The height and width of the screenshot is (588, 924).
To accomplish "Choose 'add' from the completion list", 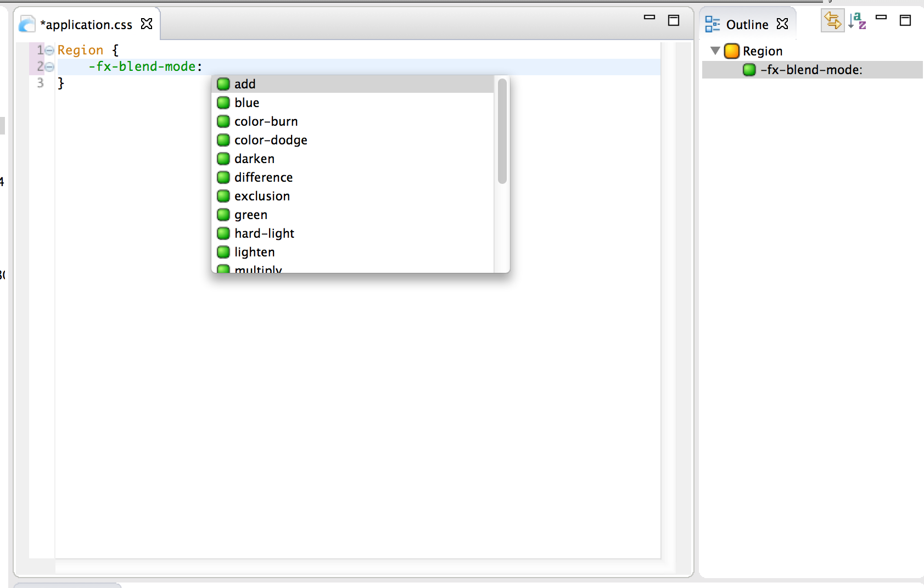I will pyautogui.click(x=245, y=84).
